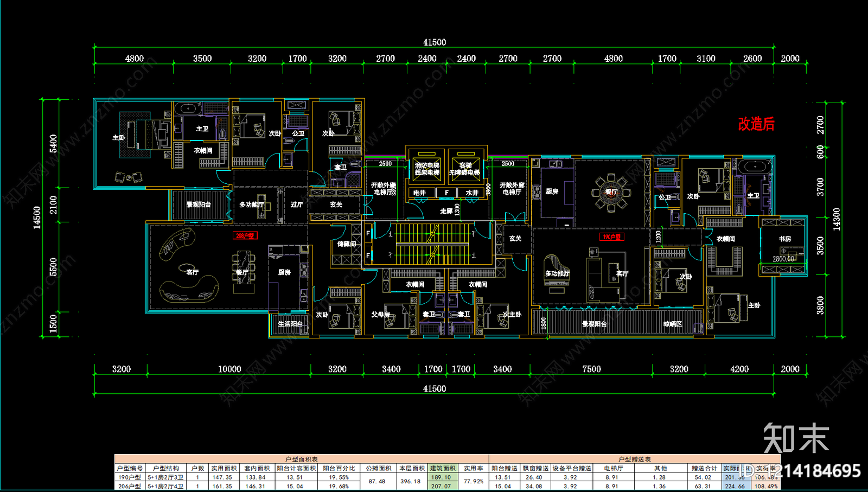Click the 建筑面积 green column header
Screen dimensions: 868x492
[x=443, y=468]
